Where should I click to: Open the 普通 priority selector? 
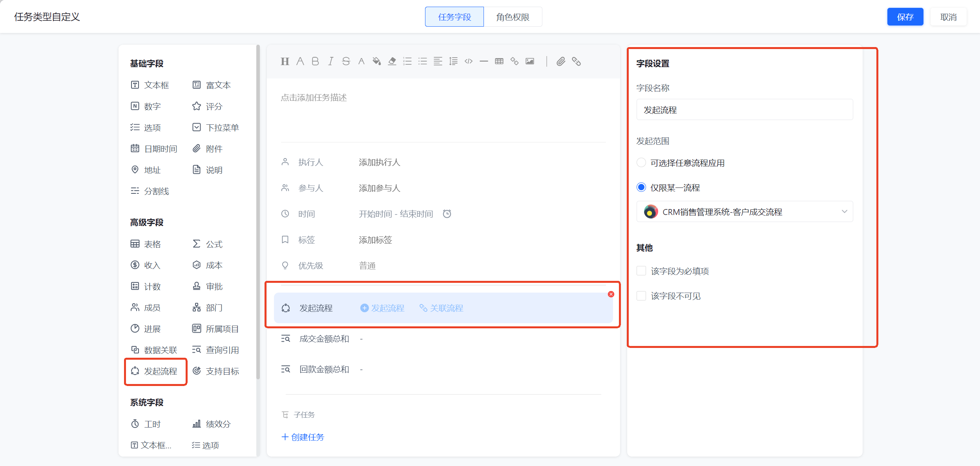(x=367, y=266)
